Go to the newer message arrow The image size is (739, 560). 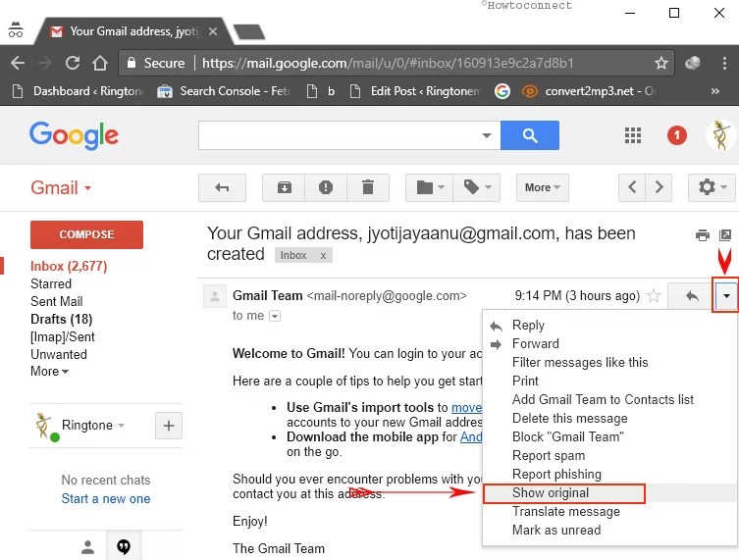coord(632,188)
